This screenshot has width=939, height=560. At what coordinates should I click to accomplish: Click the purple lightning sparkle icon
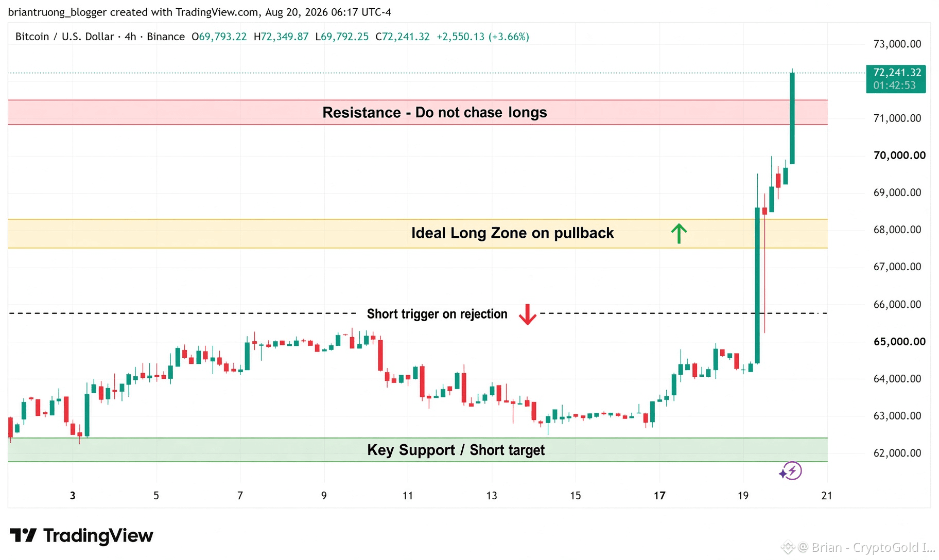pyautogui.click(x=791, y=470)
